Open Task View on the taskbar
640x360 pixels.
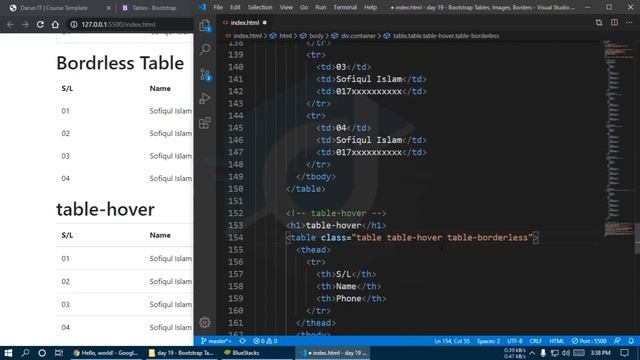click(59, 353)
